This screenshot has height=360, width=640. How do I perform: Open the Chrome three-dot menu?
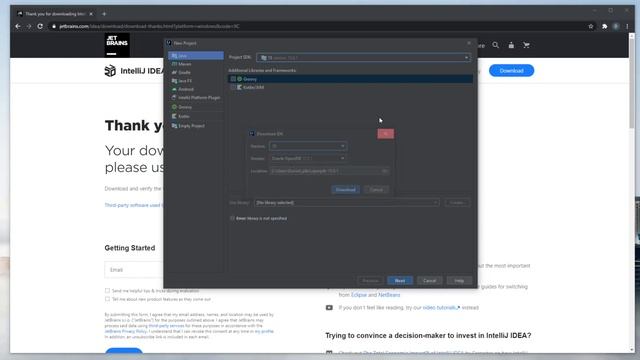pos(627,26)
